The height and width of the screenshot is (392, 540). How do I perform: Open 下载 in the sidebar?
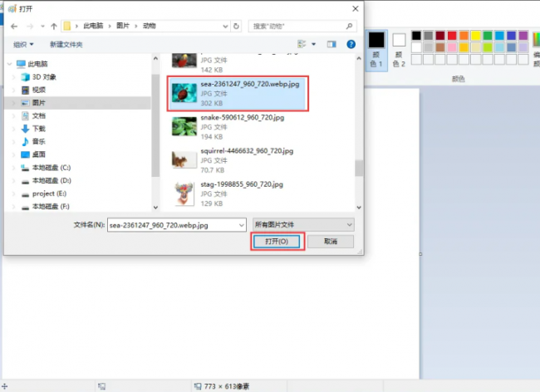[38, 129]
